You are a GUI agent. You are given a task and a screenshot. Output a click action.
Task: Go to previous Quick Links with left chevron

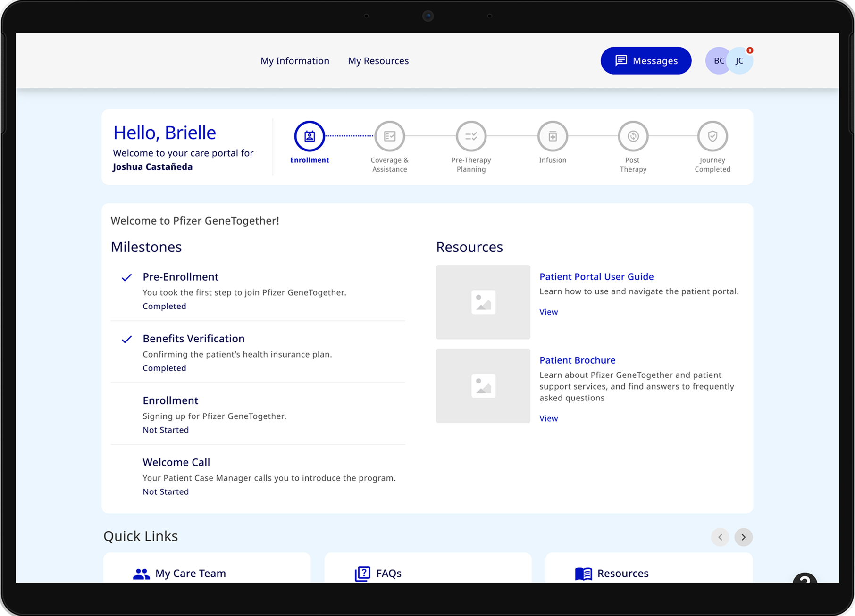click(720, 537)
